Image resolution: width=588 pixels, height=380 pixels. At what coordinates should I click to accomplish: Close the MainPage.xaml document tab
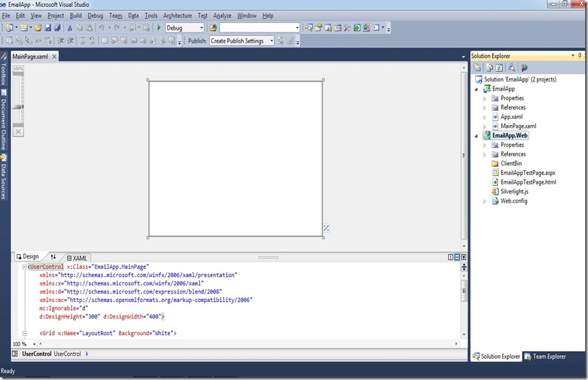pyautogui.click(x=55, y=57)
